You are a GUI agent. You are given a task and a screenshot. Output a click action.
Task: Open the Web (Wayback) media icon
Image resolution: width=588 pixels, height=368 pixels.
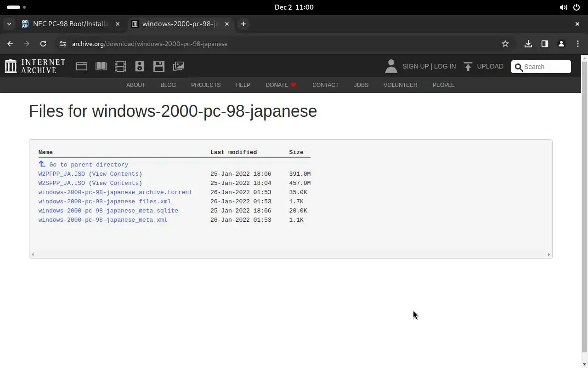[82, 66]
